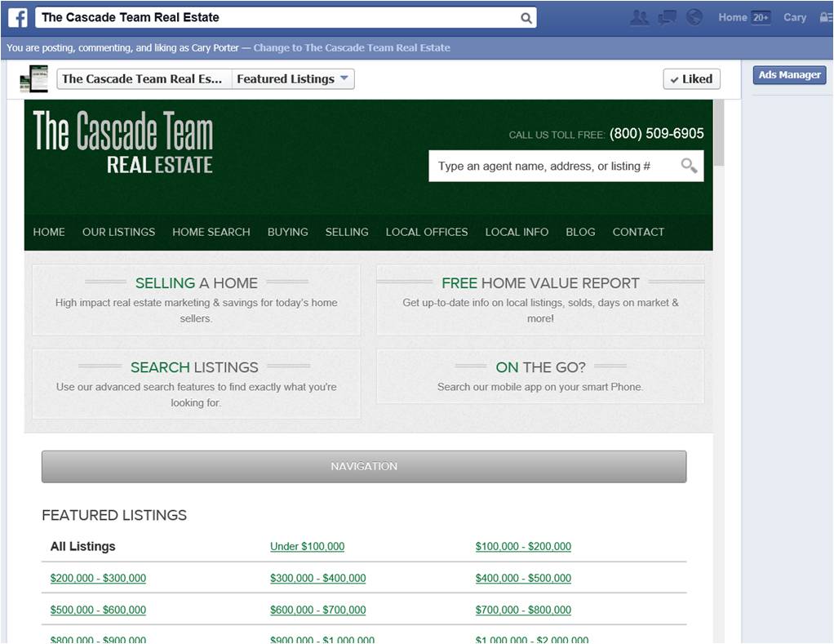Expand the gray NAVIGATION bar
834x644 pixels.
click(x=364, y=466)
